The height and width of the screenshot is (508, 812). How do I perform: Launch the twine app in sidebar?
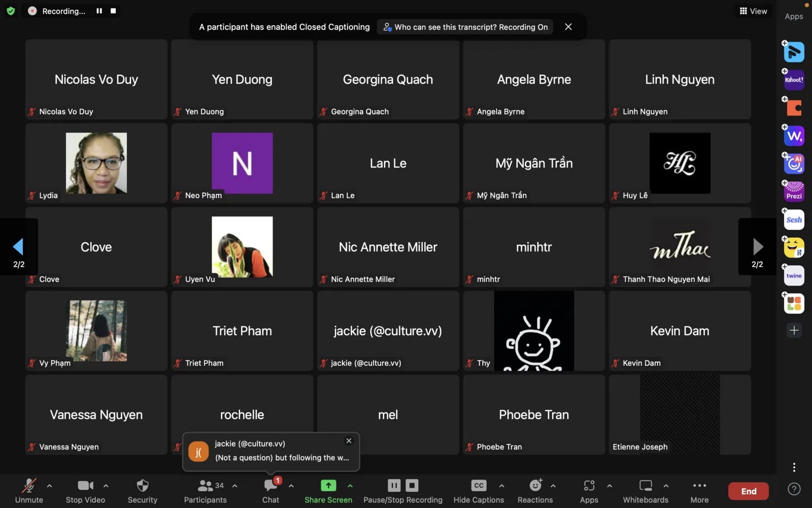794,276
